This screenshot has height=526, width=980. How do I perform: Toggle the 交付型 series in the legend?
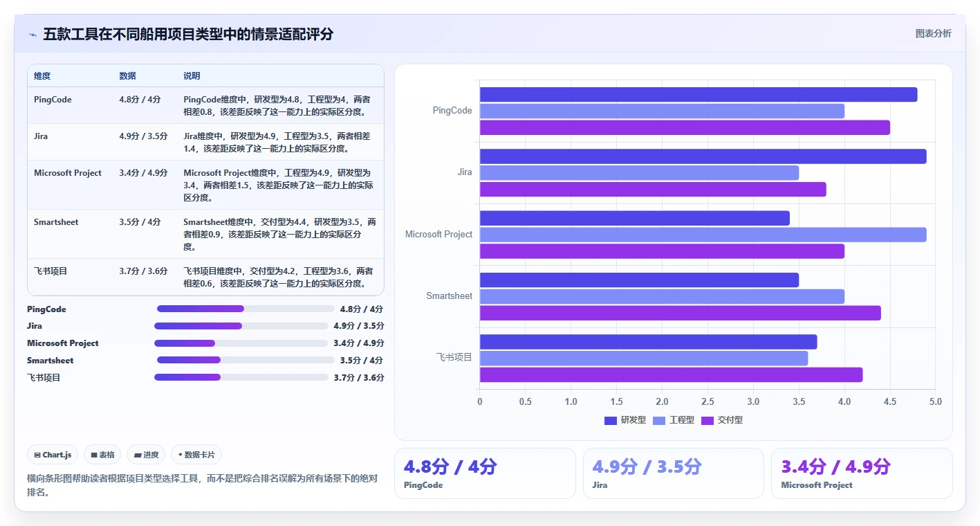pos(721,420)
